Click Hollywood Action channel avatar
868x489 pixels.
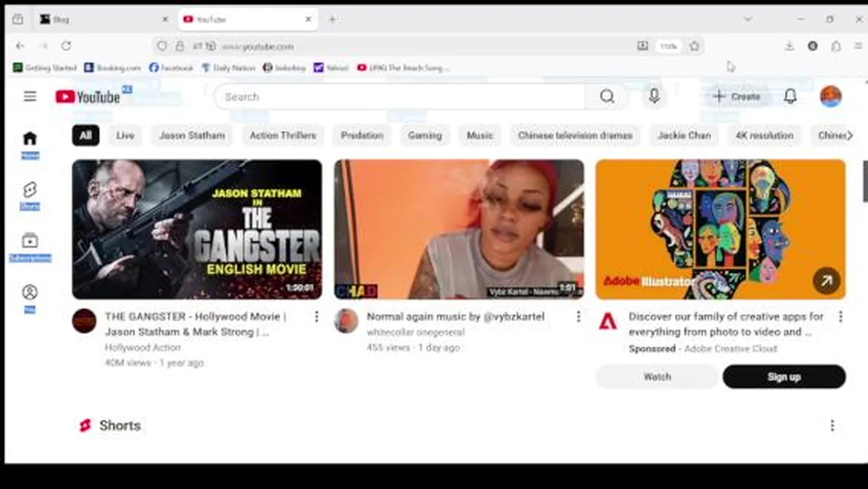[84, 321]
